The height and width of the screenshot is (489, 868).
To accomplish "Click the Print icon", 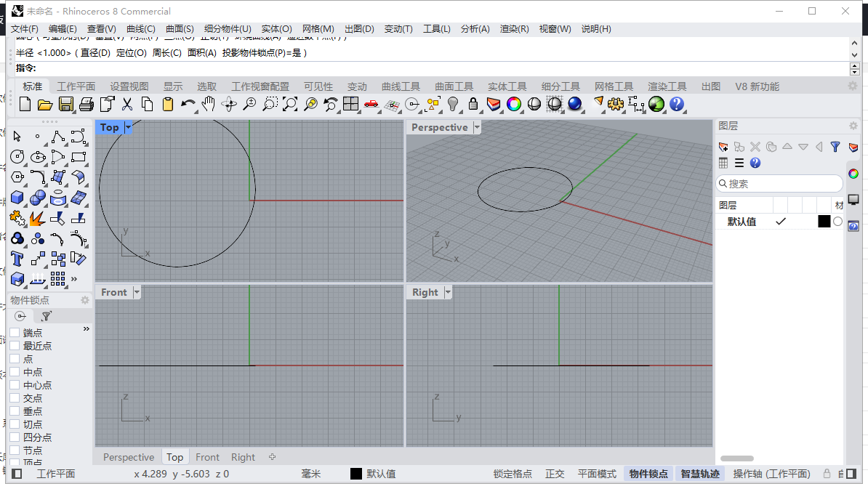I will [x=86, y=104].
